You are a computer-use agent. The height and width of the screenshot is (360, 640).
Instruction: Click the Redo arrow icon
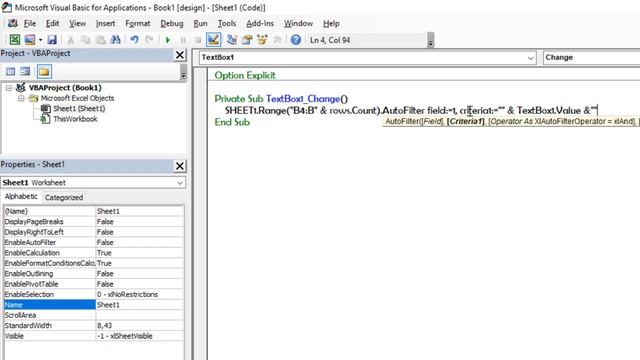(149, 40)
